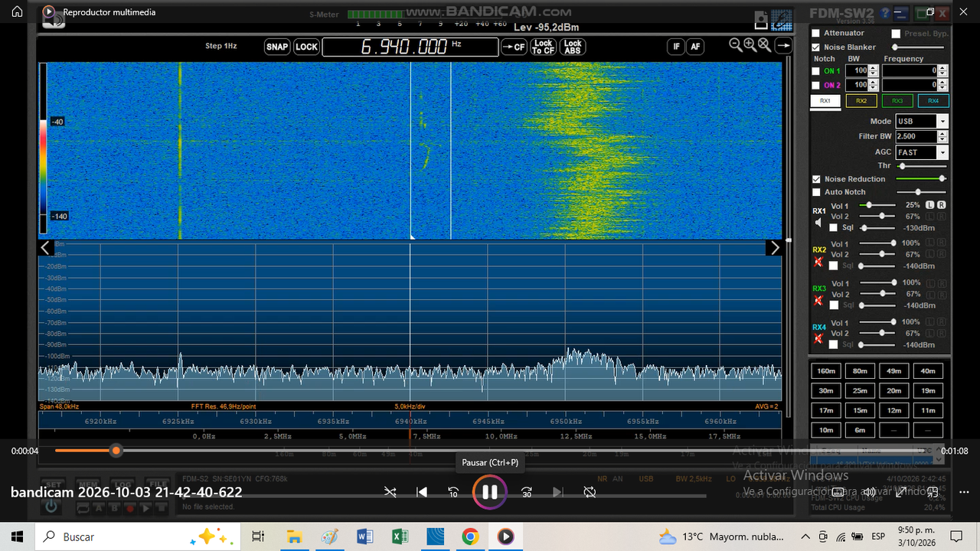Enable Notch ON 1 checkbox
980x551 pixels.
coord(816,71)
